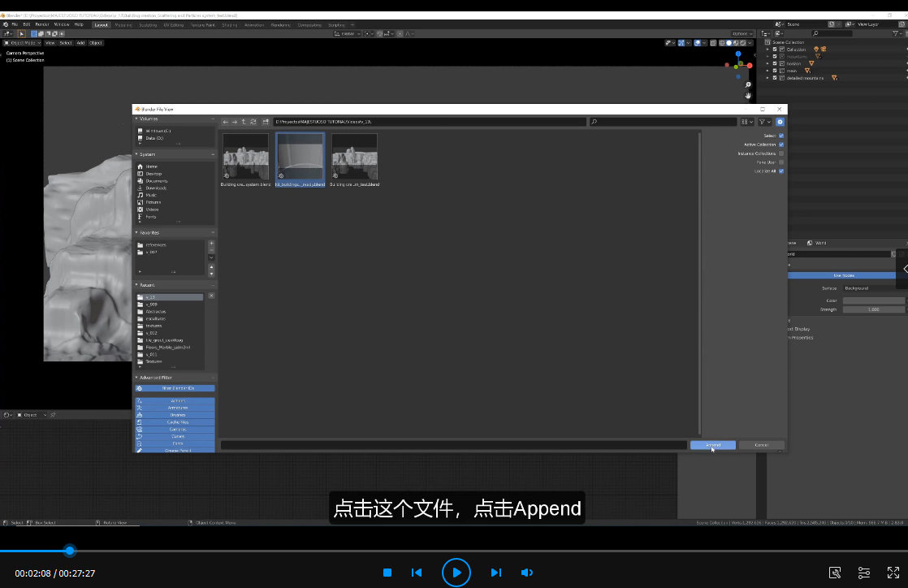
Task: Toggle Localize All checkbox
Action: click(x=781, y=171)
